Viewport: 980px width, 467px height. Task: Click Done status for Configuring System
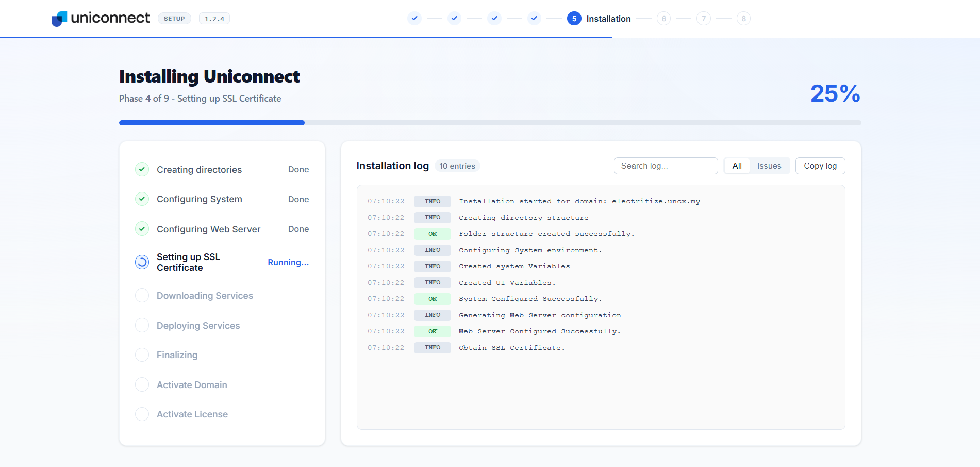coord(298,199)
